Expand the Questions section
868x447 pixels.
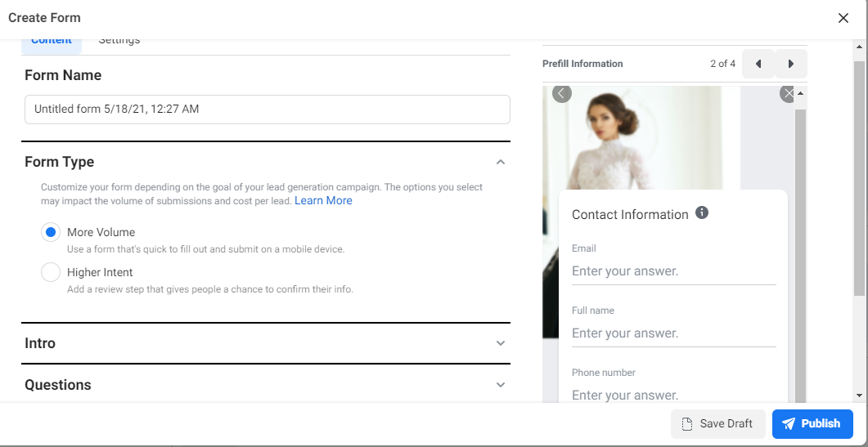[x=501, y=385]
